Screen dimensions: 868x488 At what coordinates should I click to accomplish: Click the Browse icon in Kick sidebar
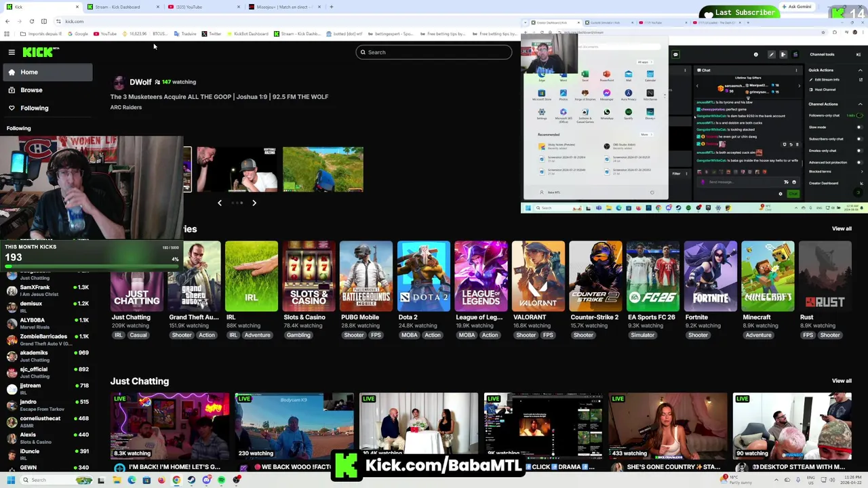coord(12,90)
